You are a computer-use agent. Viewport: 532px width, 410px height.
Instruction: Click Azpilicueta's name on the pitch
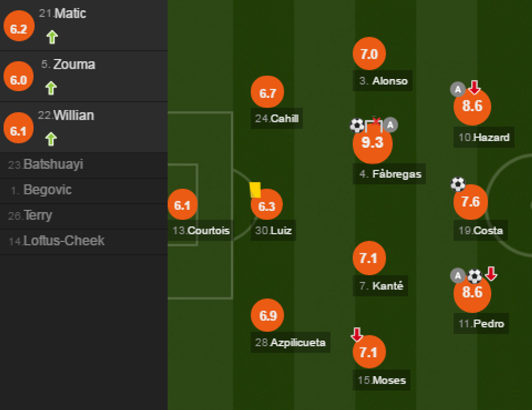click(298, 343)
